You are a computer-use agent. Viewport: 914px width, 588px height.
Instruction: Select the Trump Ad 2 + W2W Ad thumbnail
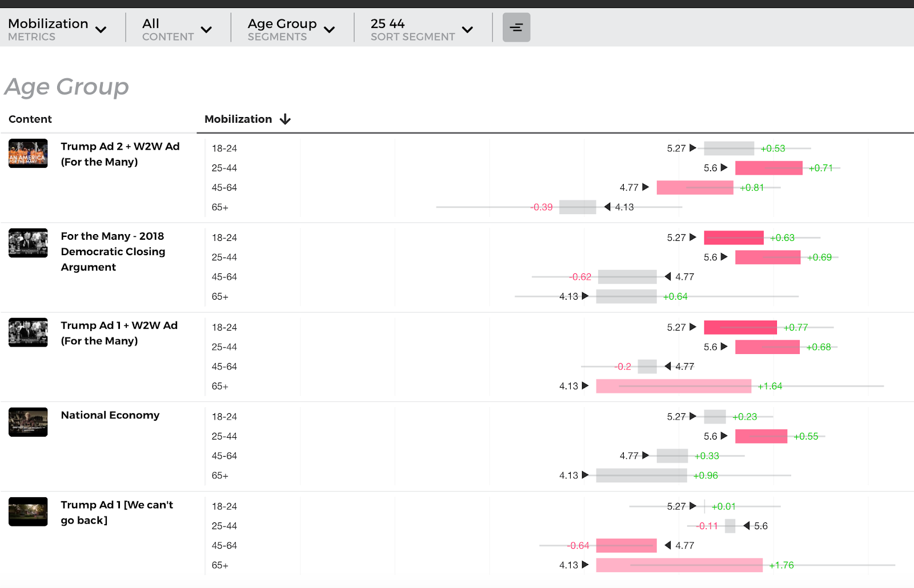(x=28, y=154)
